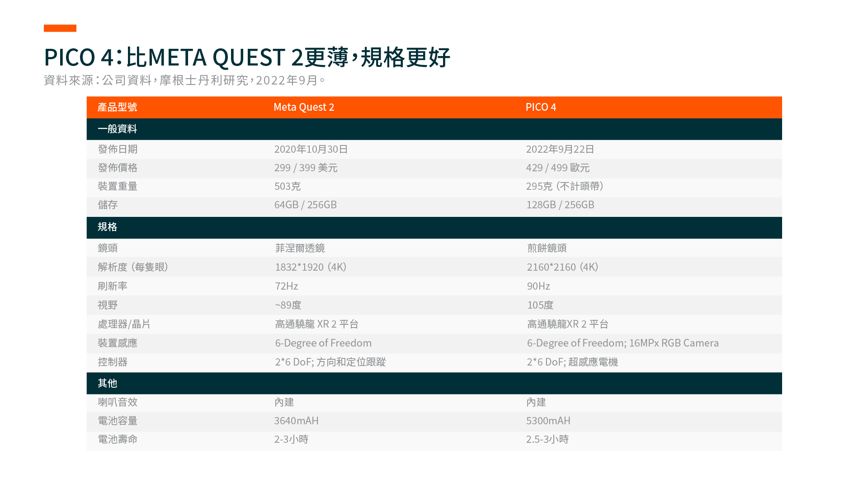Select the '處理器/晶片' row label

click(124, 324)
